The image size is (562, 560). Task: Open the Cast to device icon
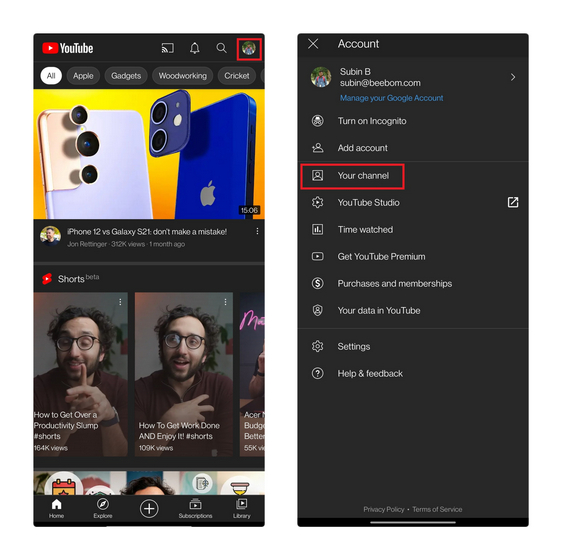167,48
